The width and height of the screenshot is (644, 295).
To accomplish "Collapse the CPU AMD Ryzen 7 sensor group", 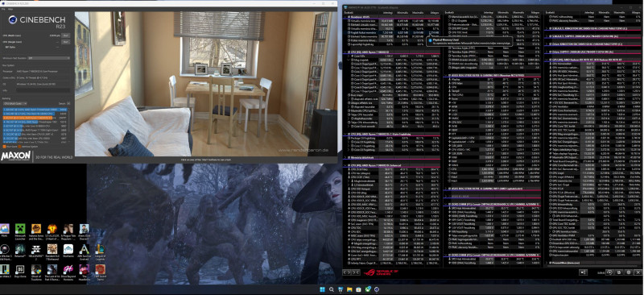I will coord(345,52).
